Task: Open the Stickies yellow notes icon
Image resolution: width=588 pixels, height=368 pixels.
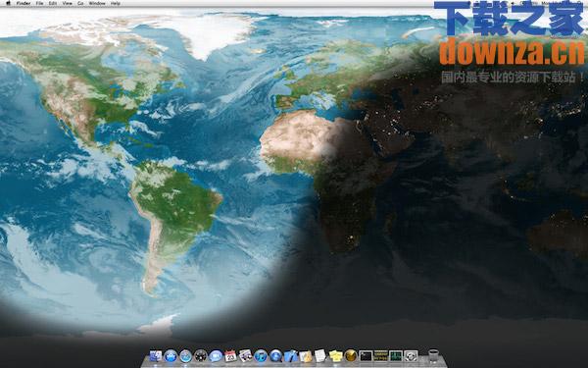Action: [335, 355]
